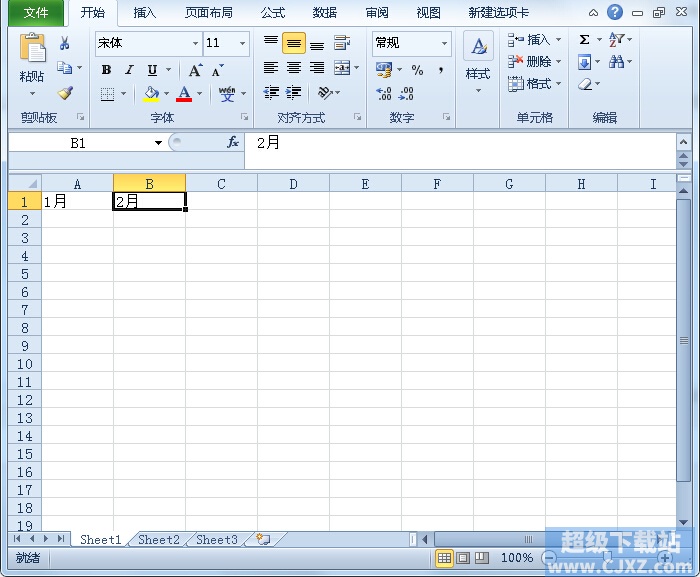The height and width of the screenshot is (577, 700).
Task: Open the font size dropdown 11
Action: 242,43
